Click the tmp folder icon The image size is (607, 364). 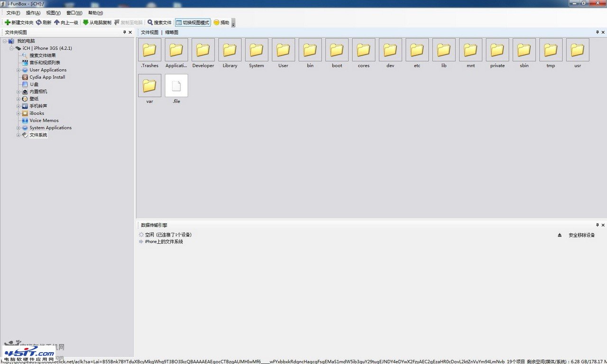pos(551,50)
